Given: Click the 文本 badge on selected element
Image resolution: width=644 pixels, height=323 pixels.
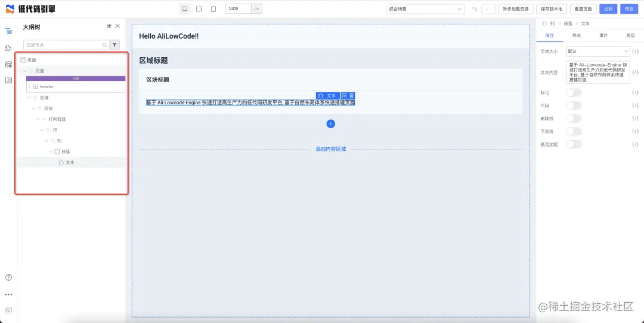Looking at the screenshot, I should pyautogui.click(x=328, y=95).
